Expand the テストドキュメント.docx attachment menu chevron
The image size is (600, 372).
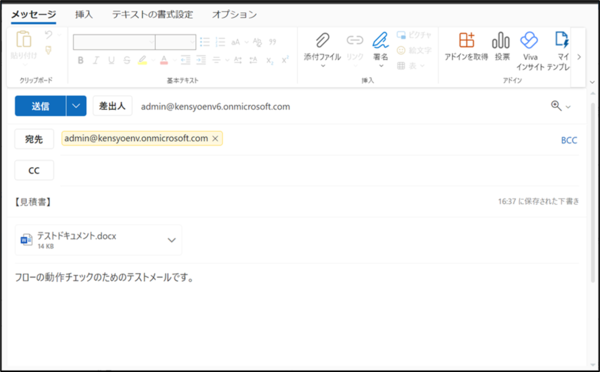(x=172, y=240)
